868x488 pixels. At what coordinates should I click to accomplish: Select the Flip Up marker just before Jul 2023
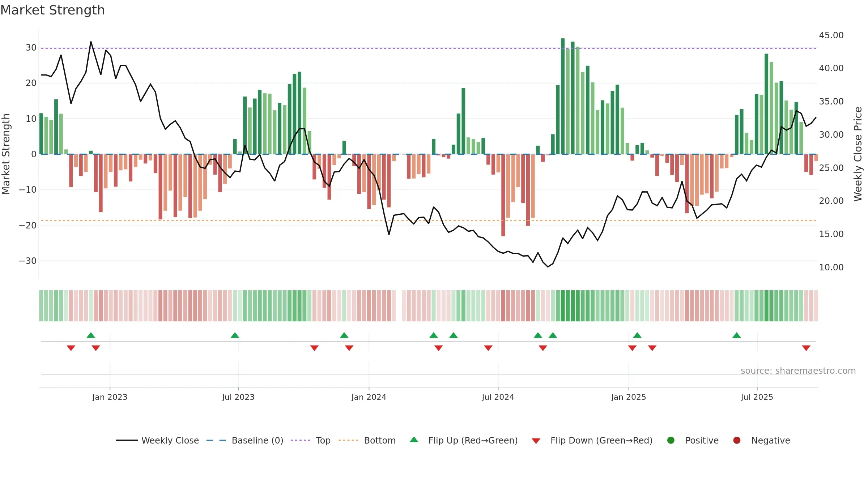235,335
